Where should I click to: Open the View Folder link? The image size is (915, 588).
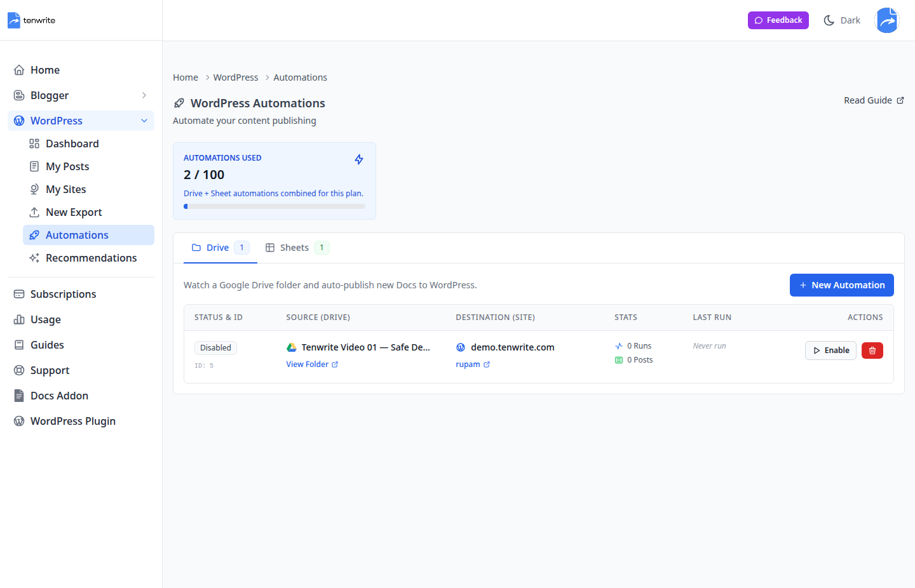(x=312, y=364)
